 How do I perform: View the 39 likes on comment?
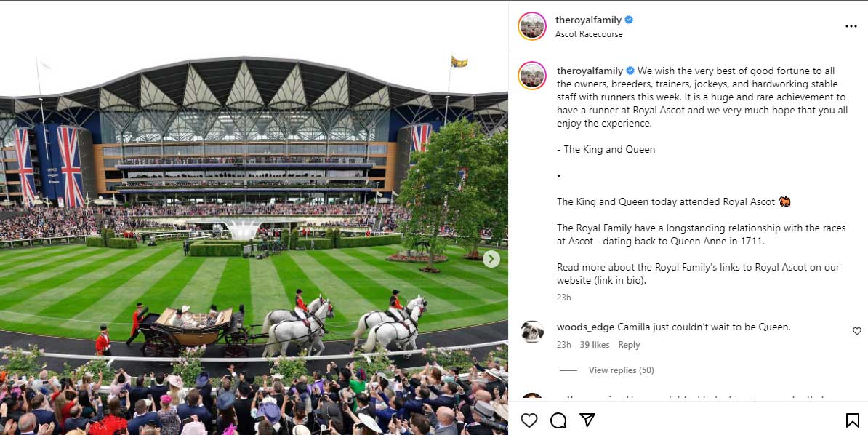595,345
